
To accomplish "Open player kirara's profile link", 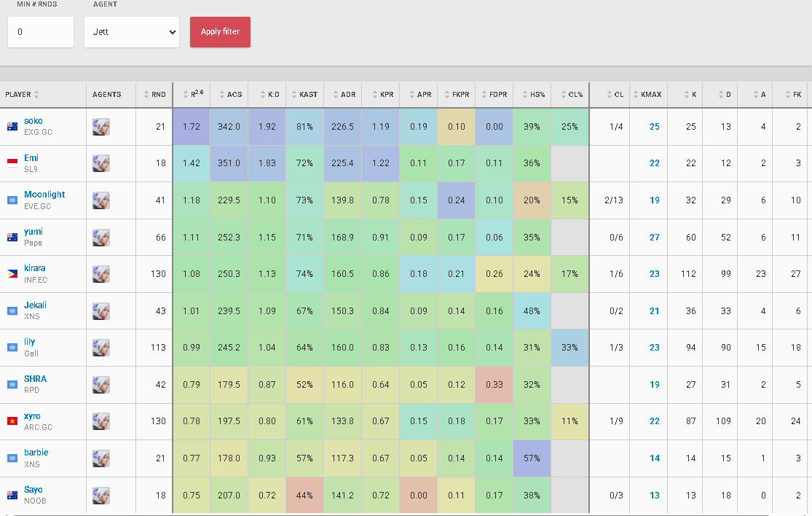I will coord(35,268).
